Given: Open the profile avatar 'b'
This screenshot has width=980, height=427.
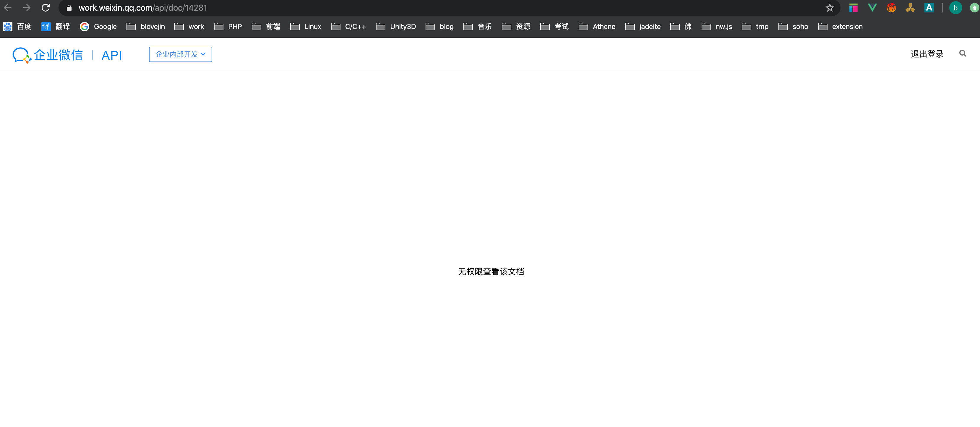Looking at the screenshot, I should [955, 8].
